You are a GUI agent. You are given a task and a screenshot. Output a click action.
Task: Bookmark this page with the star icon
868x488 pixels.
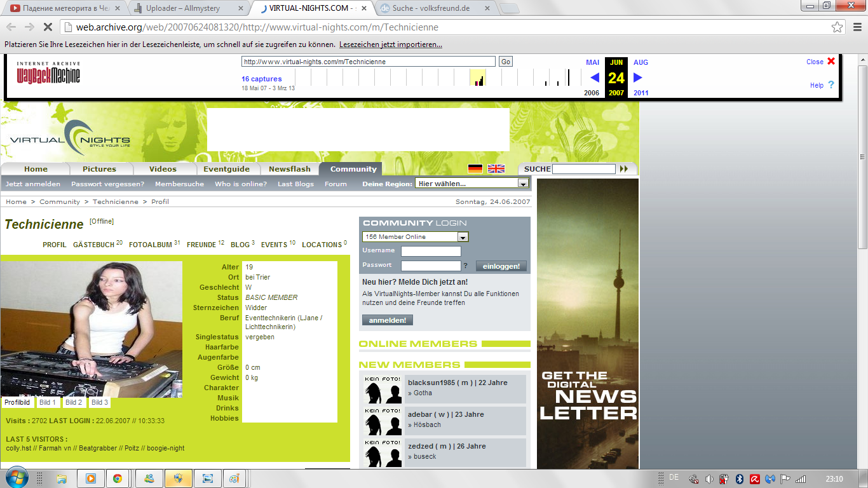[x=837, y=27]
